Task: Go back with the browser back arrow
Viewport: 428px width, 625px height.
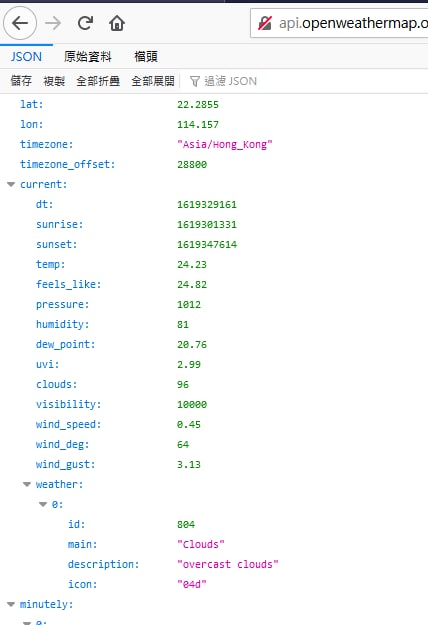Action: coord(20,23)
